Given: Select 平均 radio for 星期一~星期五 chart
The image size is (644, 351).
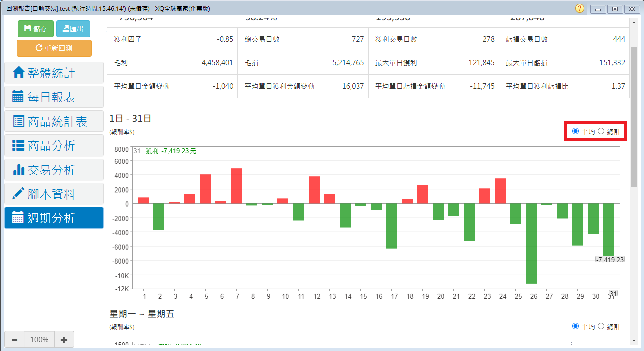Looking at the screenshot, I should (x=575, y=326).
